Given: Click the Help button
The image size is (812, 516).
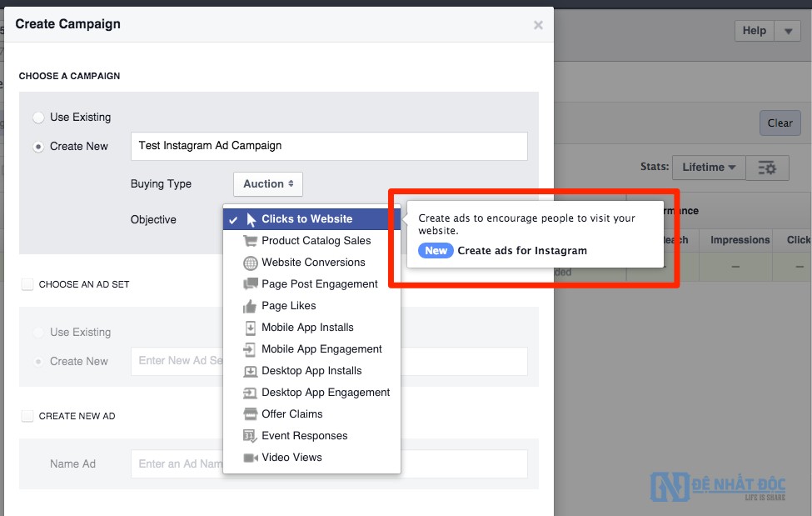Looking at the screenshot, I should [x=754, y=31].
